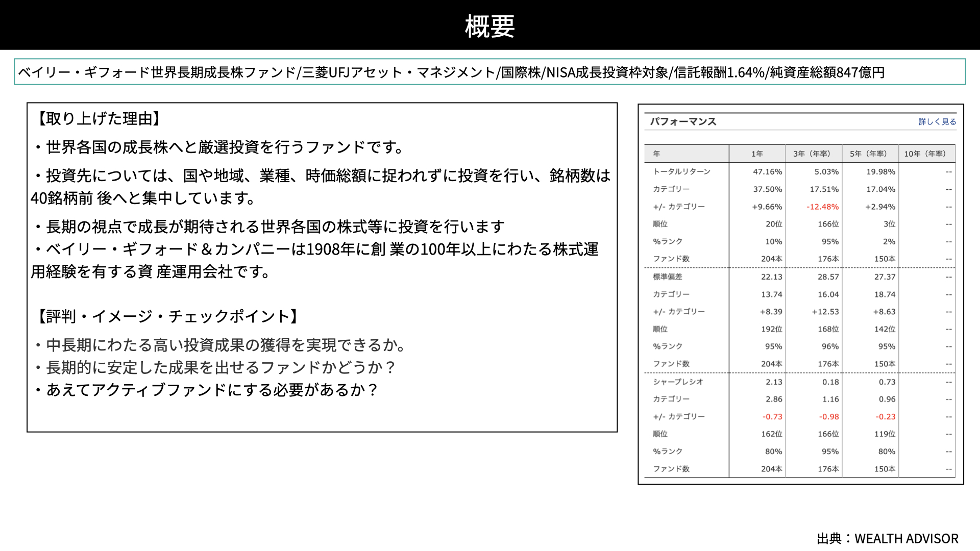Click the シャープレシオ row label
This screenshot has height=551, width=980.
[678, 382]
